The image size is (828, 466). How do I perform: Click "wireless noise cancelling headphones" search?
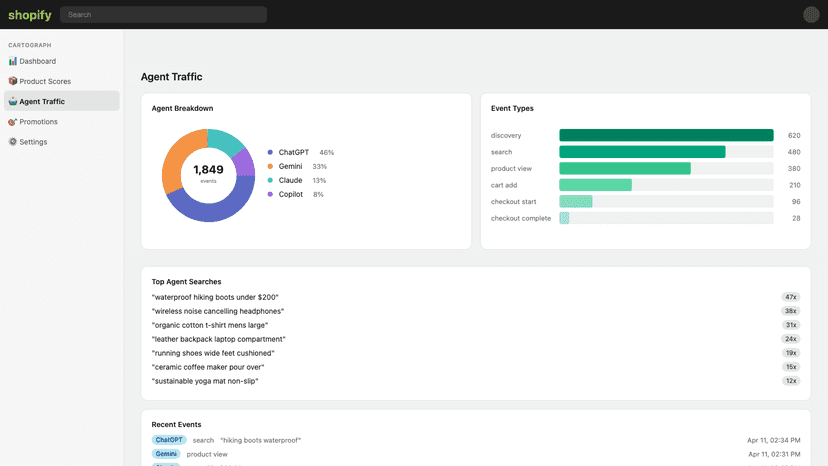(218, 311)
